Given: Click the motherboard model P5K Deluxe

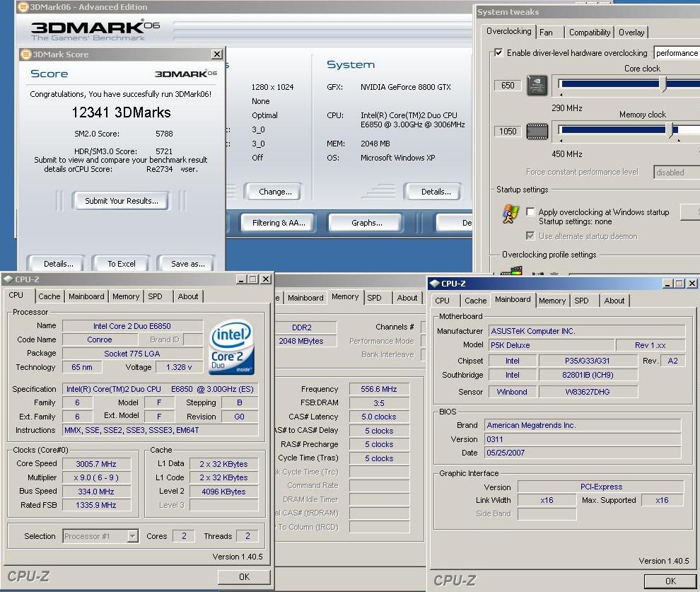Looking at the screenshot, I should [551, 345].
